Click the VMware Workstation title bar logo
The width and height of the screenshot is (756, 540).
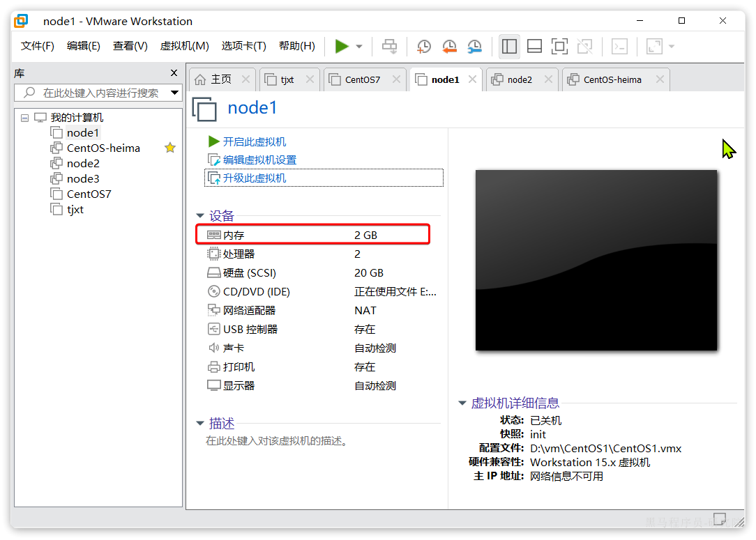point(21,21)
